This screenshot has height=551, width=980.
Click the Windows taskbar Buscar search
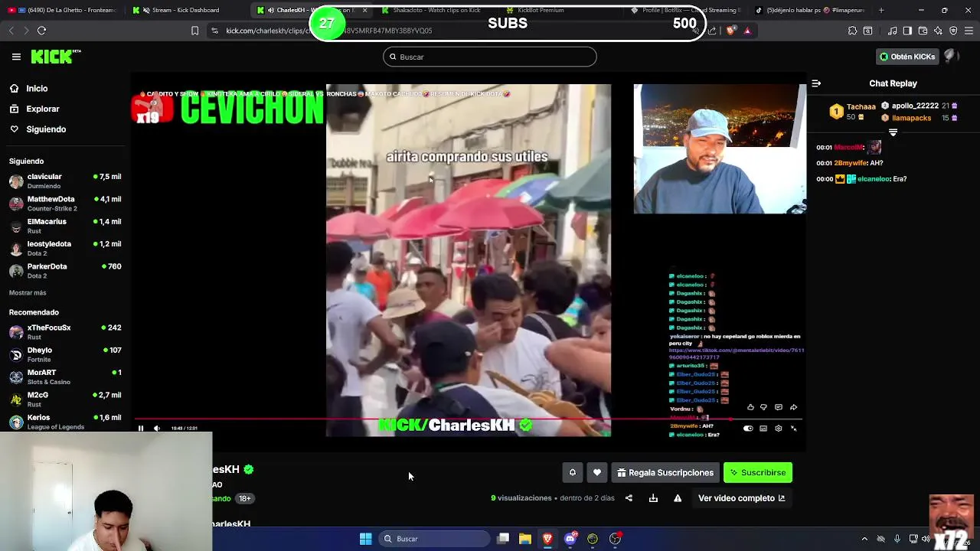(434, 539)
